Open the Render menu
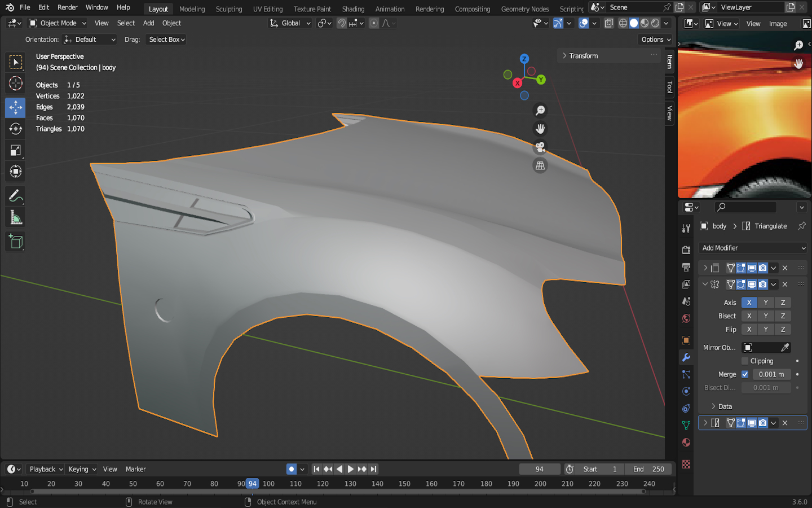Screen dimensions: 812x508 pyautogui.click(x=67, y=7)
